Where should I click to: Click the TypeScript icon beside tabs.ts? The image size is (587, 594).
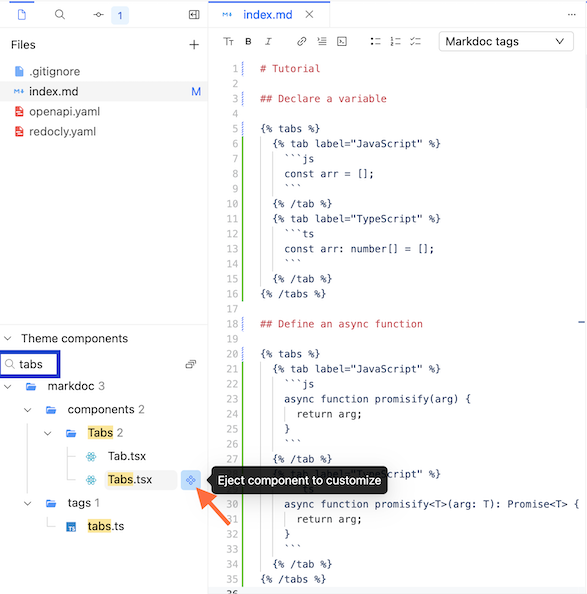[x=71, y=527]
